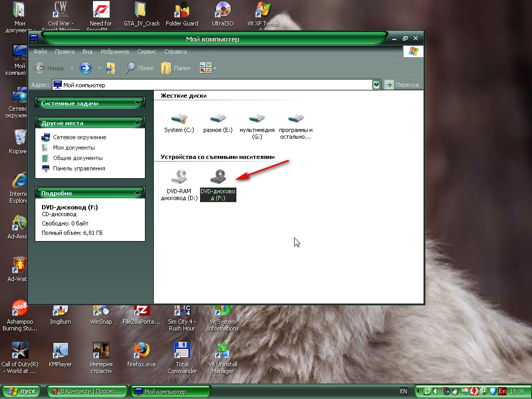This screenshot has width=532, height=399.
Task: Open the Views icon menu
Action: pyautogui.click(x=208, y=68)
